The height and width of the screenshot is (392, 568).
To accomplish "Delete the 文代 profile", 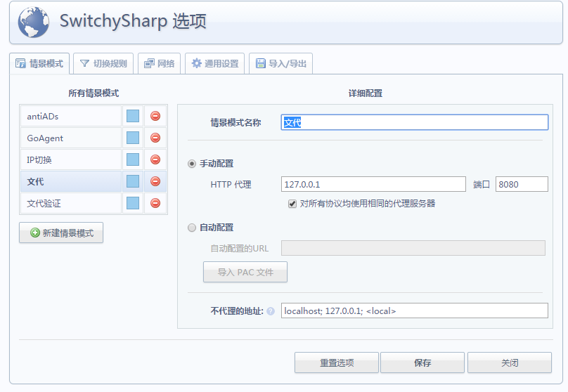I will tap(155, 181).
